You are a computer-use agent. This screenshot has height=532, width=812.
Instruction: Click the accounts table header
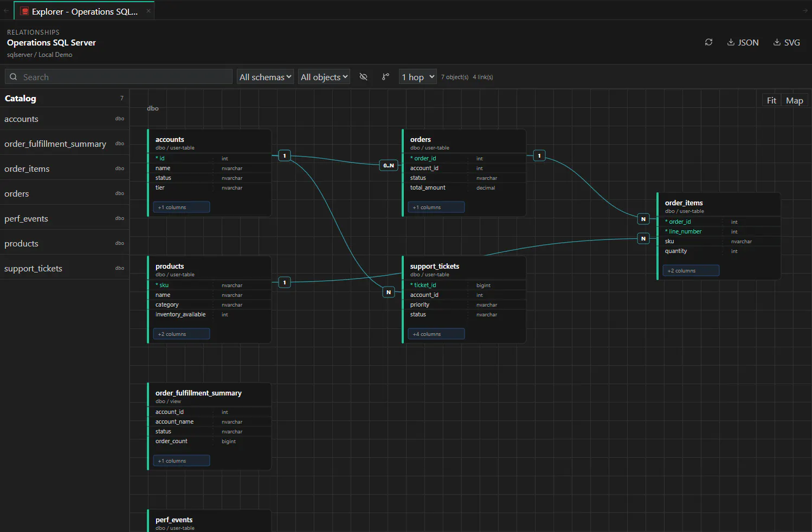pyautogui.click(x=210, y=142)
